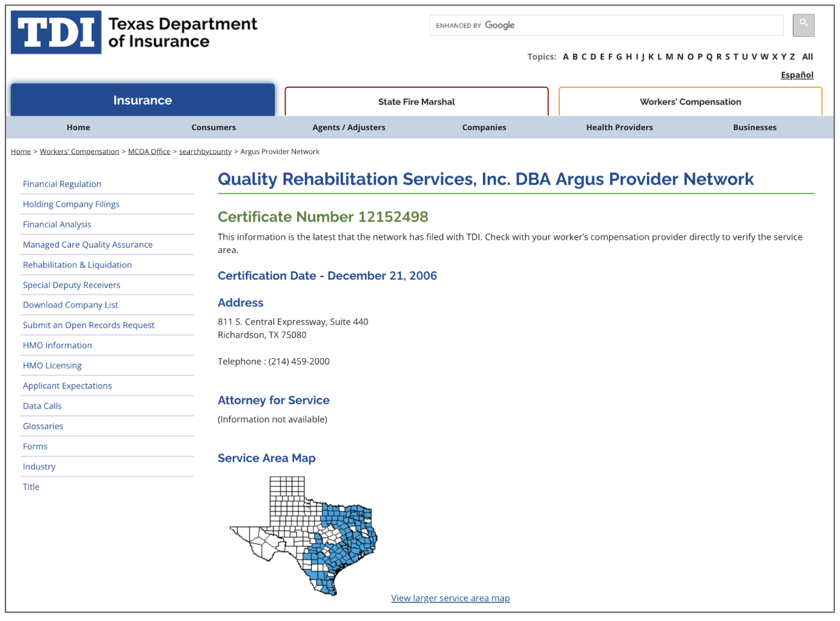Select Agents / Adjusters menu item
Image resolution: width=840 pixels, height=621 pixels.
click(349, 127)
